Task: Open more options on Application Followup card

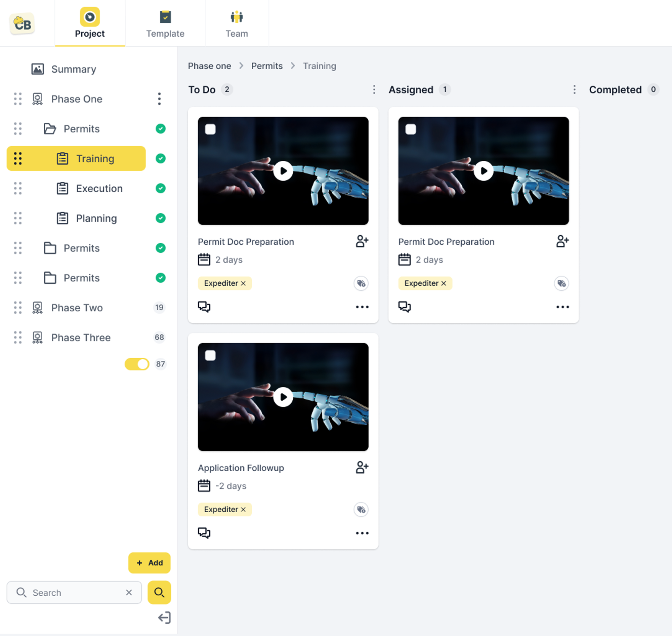Action: 362,533
